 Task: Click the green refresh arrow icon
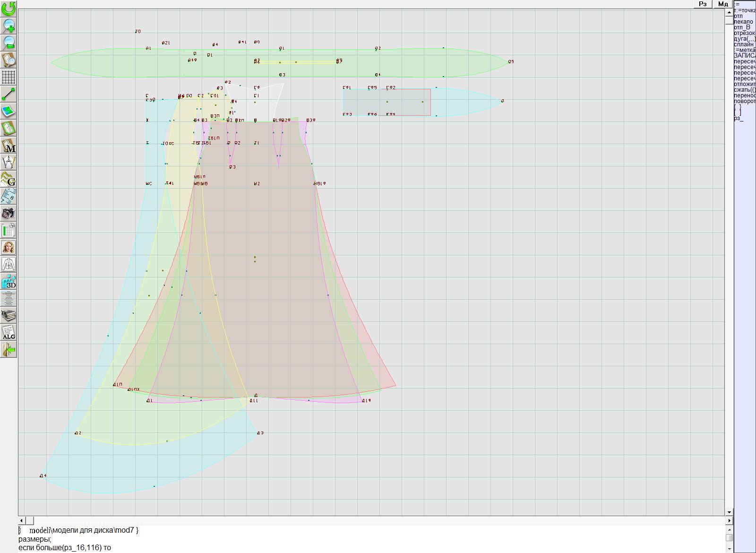[9, 9]
